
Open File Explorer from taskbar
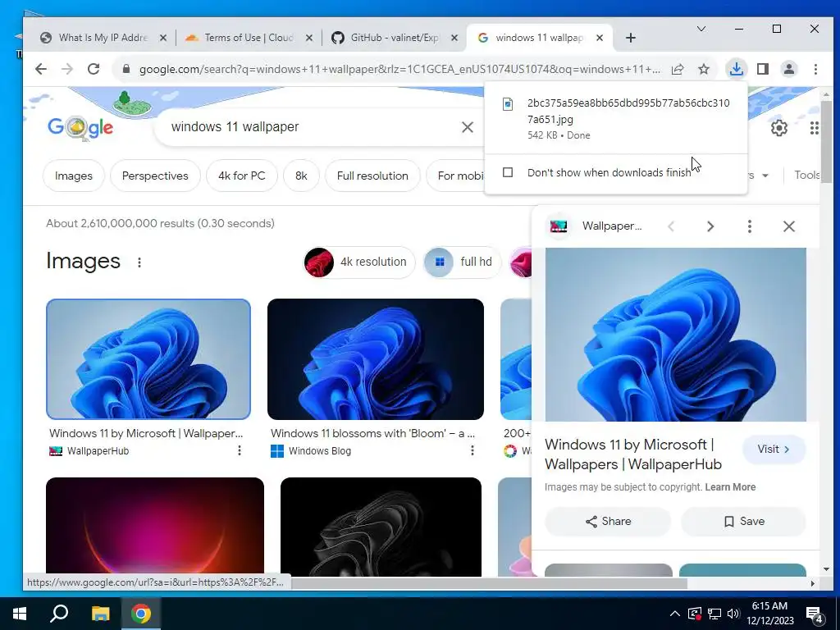click(x=100, y=614)
